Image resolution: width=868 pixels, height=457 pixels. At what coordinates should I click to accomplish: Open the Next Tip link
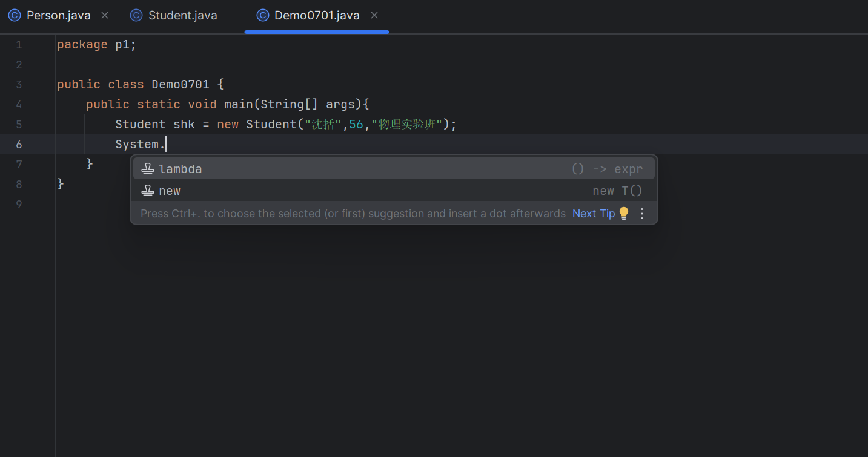pos(592,213)
